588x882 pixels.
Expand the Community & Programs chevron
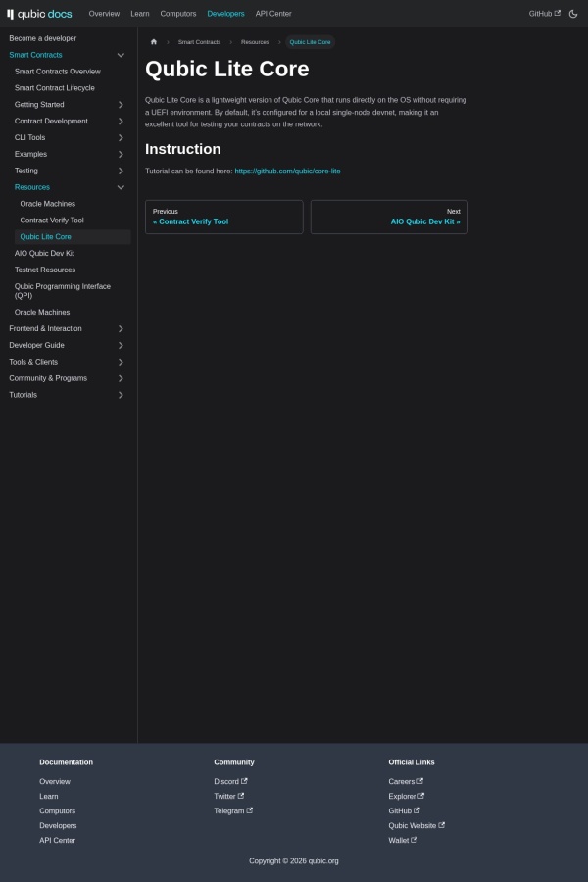point(121,378)
